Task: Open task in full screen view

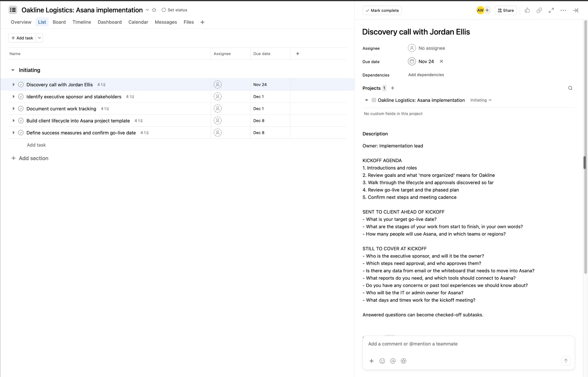Action: 551,10
